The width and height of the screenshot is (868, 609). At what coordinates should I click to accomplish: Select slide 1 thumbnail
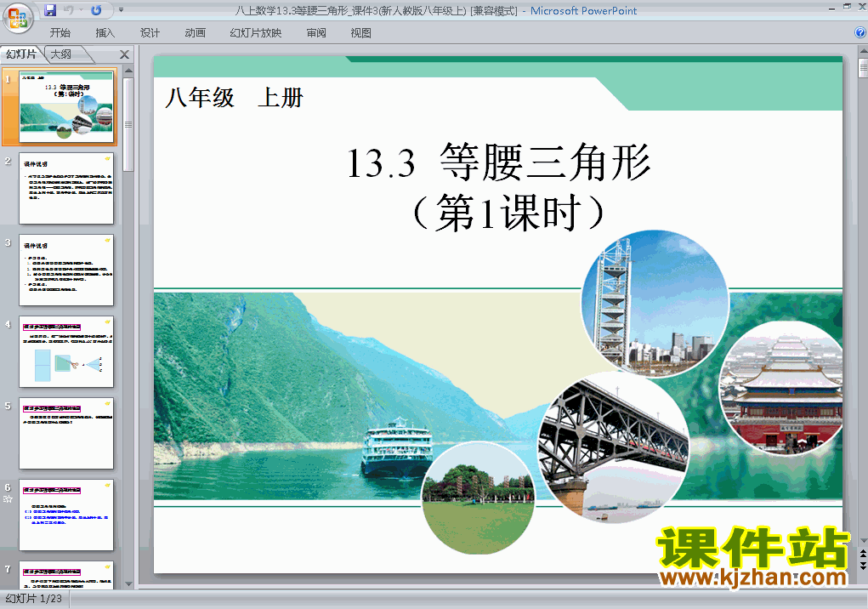(66, 107)
